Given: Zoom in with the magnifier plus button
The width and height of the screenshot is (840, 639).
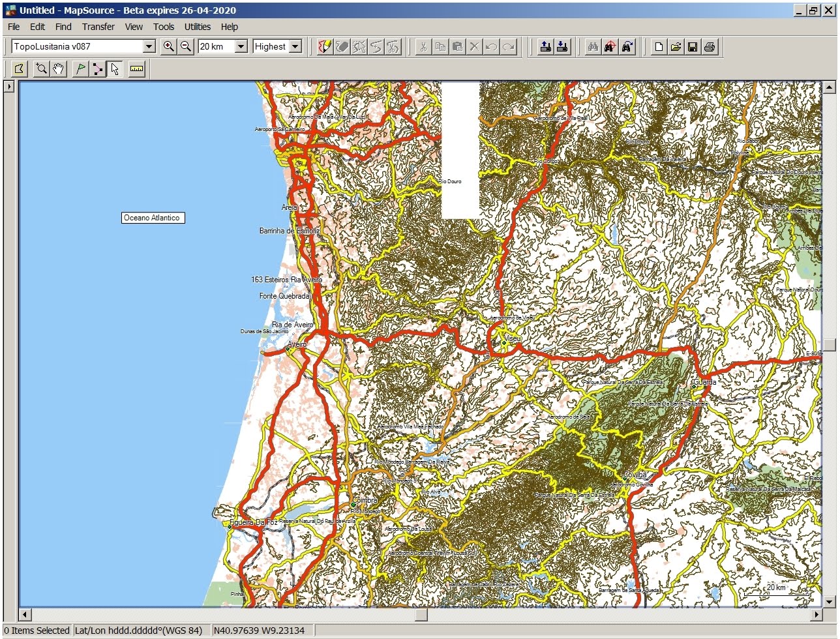Looking at the screenshot, I should click(x=170, y=46).
